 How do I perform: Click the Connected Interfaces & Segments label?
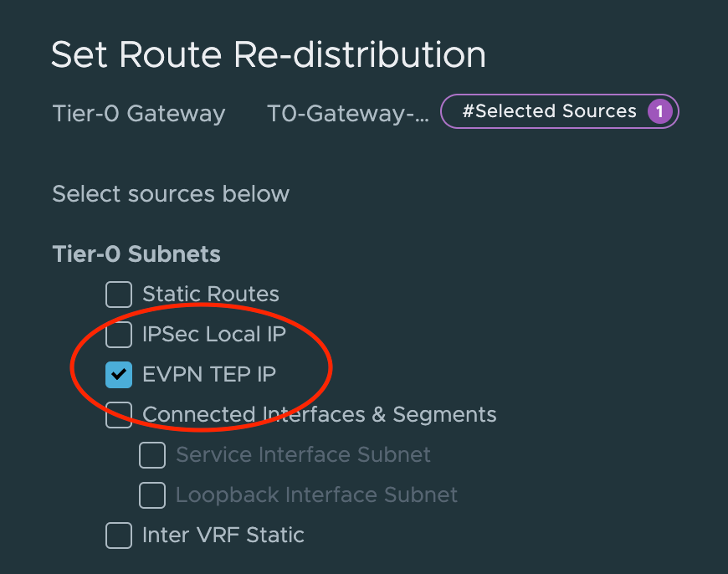point(320,415)
